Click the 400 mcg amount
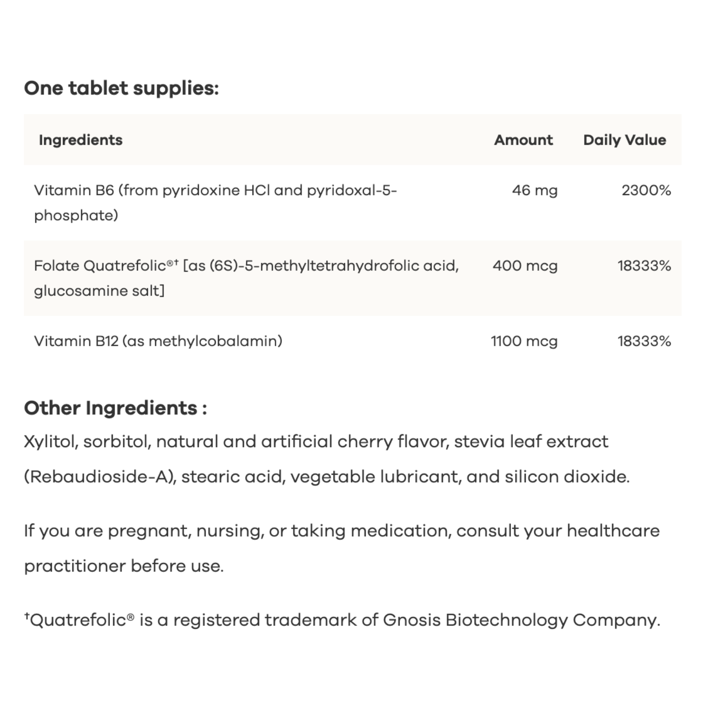 (x=525, y=265)
